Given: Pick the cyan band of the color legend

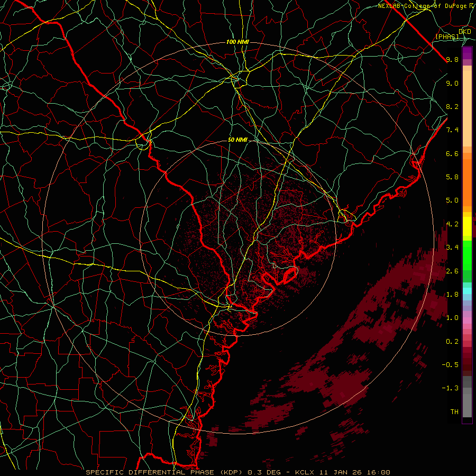Looking at the screenshot, I should [x=467, y=291].
